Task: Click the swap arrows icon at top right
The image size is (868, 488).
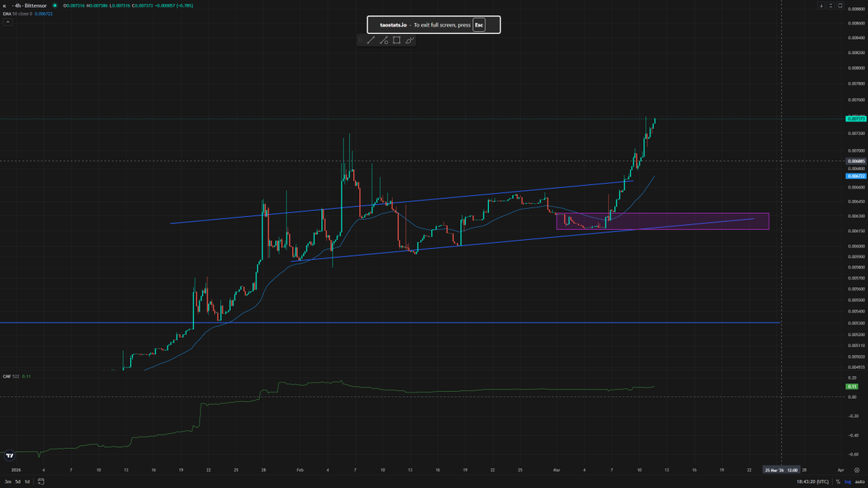Action: click(841, 6)
